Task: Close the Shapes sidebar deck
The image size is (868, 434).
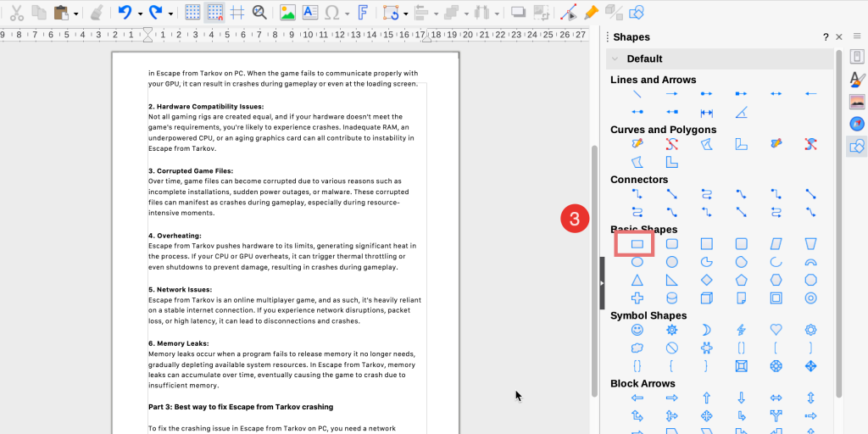Action: pos(839,37)
